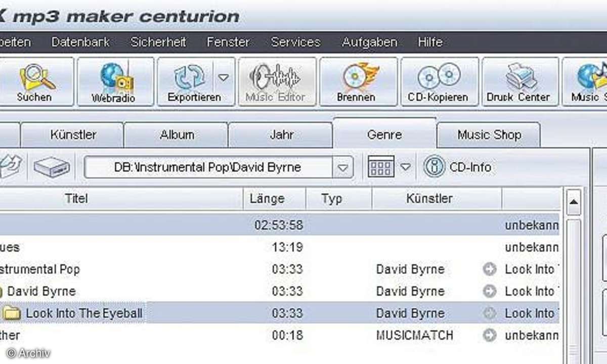This screenshot has width=607, height=364.
Task: Open the Music Editor
Action: (277, 82)
